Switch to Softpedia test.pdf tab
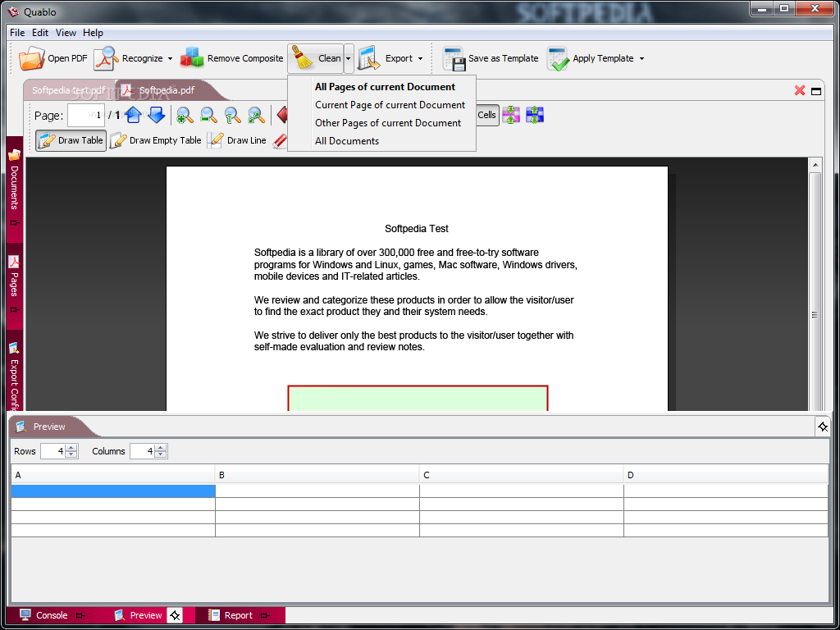 (69, 90)
